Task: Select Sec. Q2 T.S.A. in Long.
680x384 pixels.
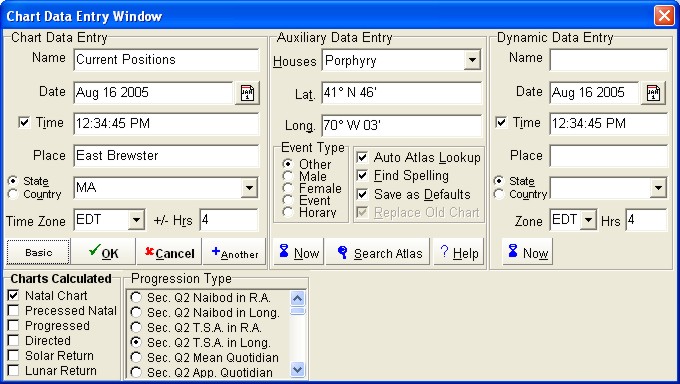Action: (136, 342)
